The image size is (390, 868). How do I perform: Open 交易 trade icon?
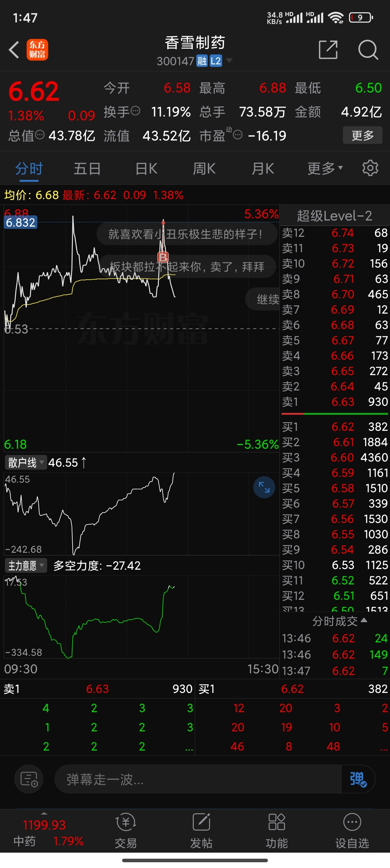pos(126,831)
